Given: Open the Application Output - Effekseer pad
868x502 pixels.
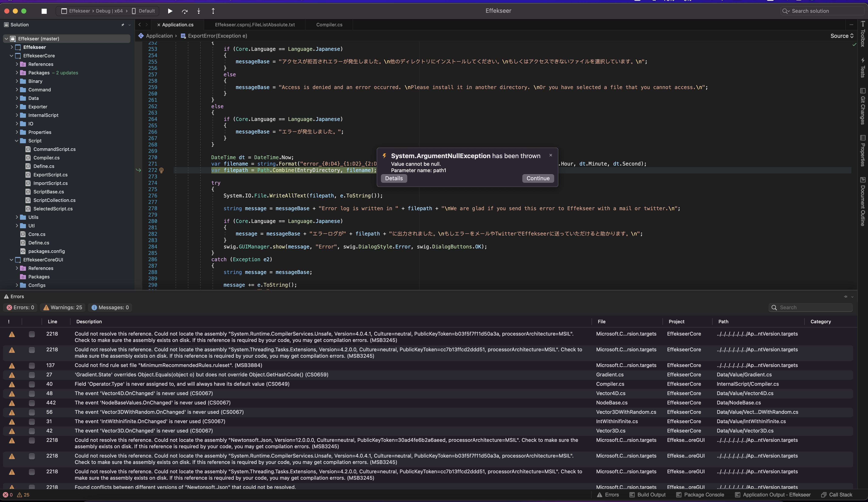Looking at the screenshot, I should 773,494.
